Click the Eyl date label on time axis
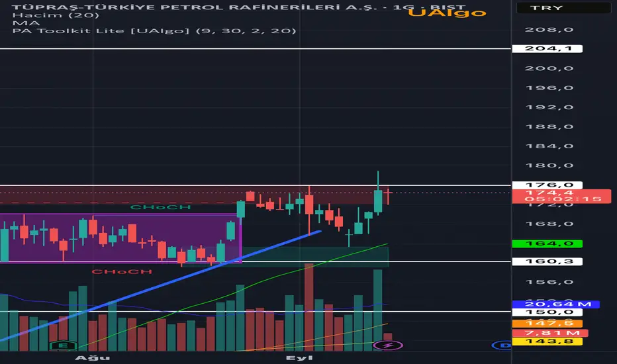Image resolution: width=617 pixels, height=364 pixels. coord(299,357)
